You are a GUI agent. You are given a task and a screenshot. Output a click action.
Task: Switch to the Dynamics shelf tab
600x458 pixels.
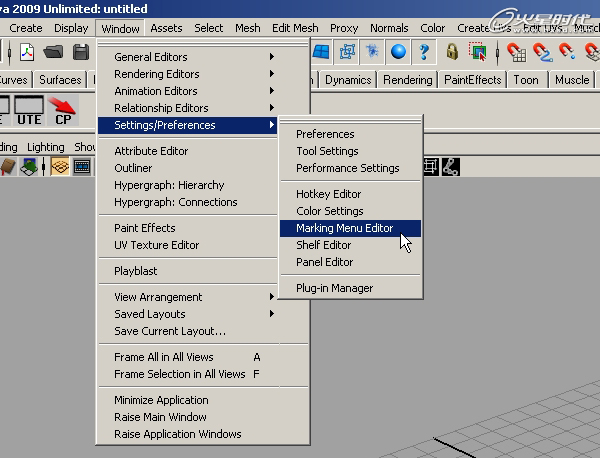(348, 80)
